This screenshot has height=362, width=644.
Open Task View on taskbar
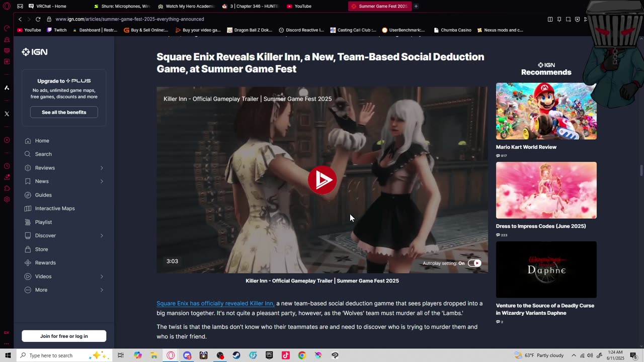tap(121, 355)
